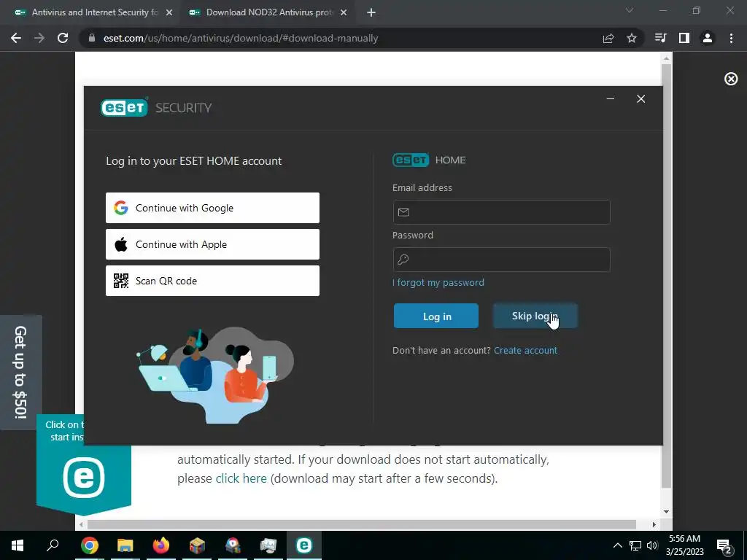This screenshot has height=560, width=747.
Task: Open the tab search dropdown
Action: tap(630, 10)
